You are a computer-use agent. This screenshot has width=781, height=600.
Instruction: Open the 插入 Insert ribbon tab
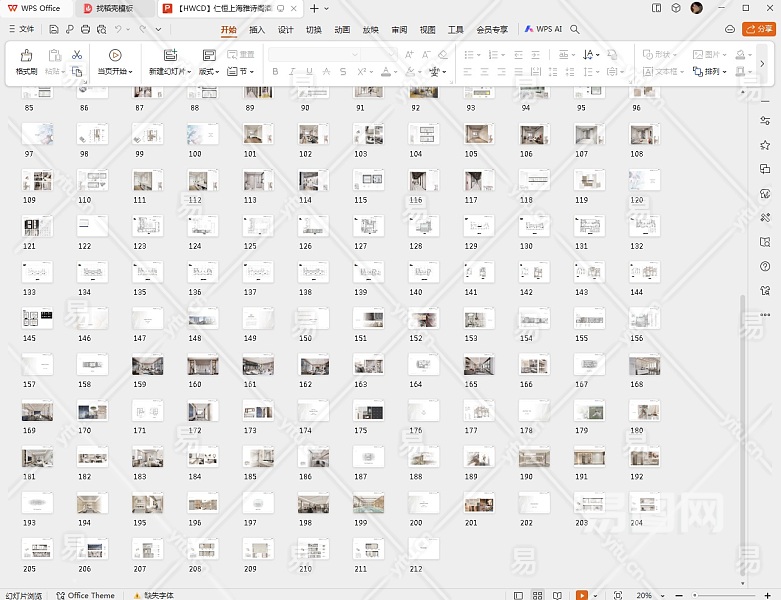257,30
